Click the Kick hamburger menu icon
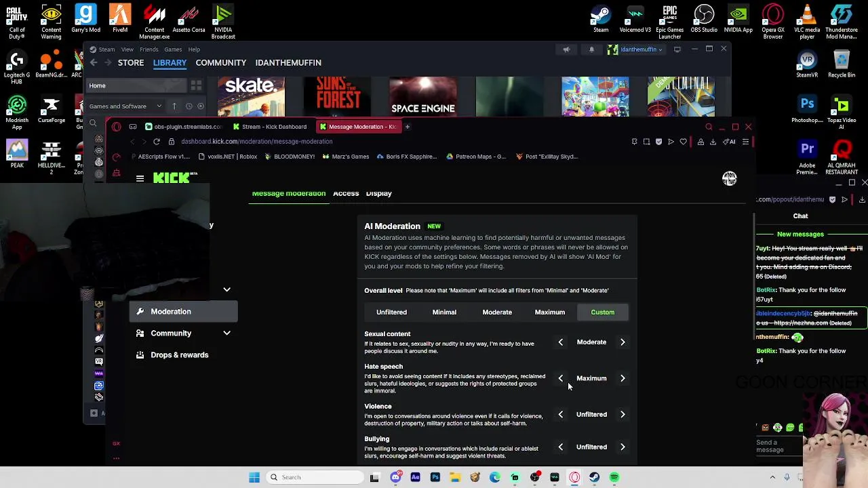This screenshot has height=488, width=868. pyautogui.click(x=140, y=178)
